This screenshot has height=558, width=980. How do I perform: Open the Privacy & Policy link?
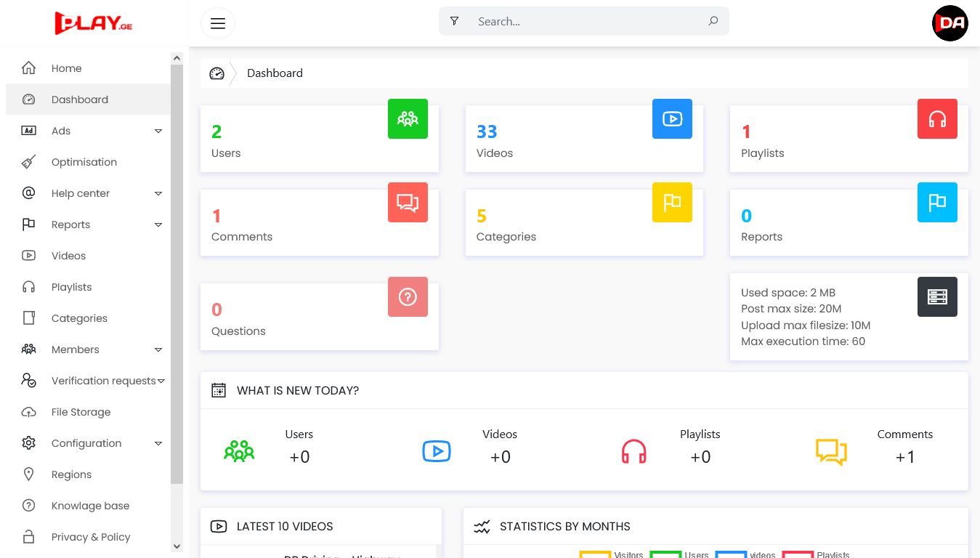(91, 537)
